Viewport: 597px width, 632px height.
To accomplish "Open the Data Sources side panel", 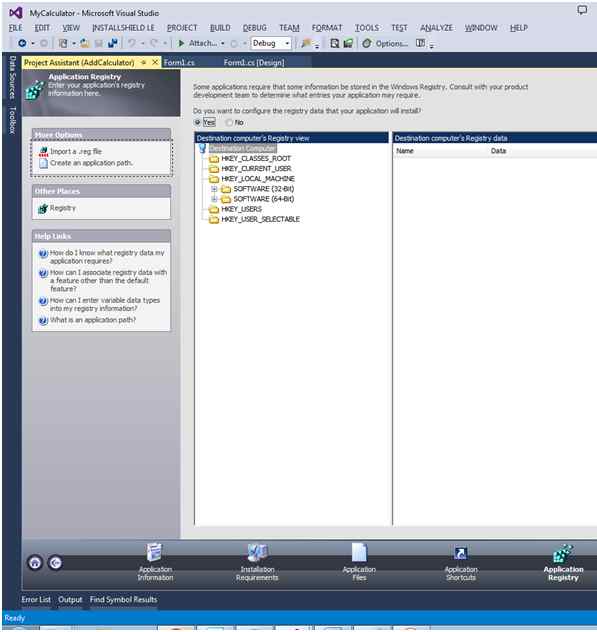I will click(x=12, y=77).
